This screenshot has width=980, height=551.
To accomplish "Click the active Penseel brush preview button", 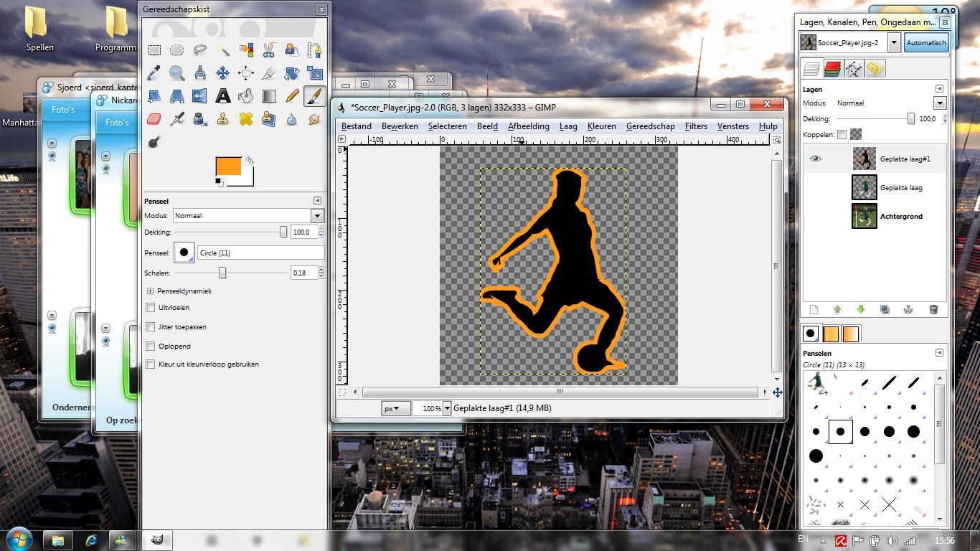I will pyautogui.click(x=184, y=253).
